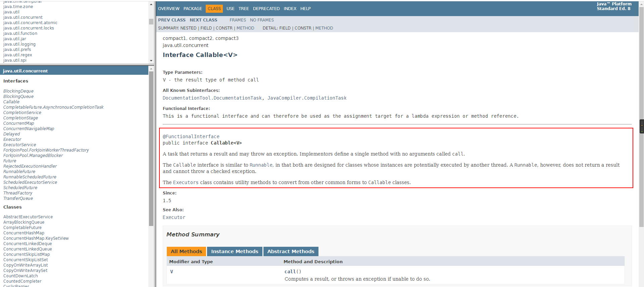The width and height of the screenshot is (644, 287).
Task: Switch to the NO FRAMES view
Action: pyautogui.click(x=262, y=20)
